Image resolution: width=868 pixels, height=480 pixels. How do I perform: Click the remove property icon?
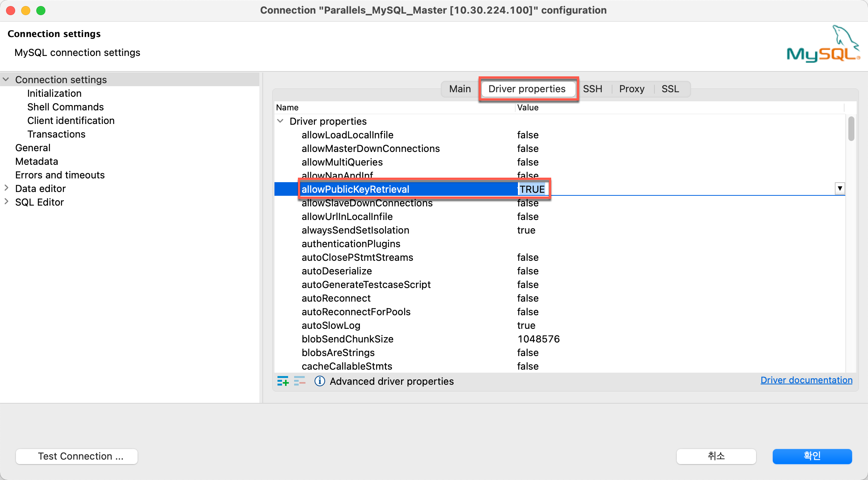click(x=299, y=381)
